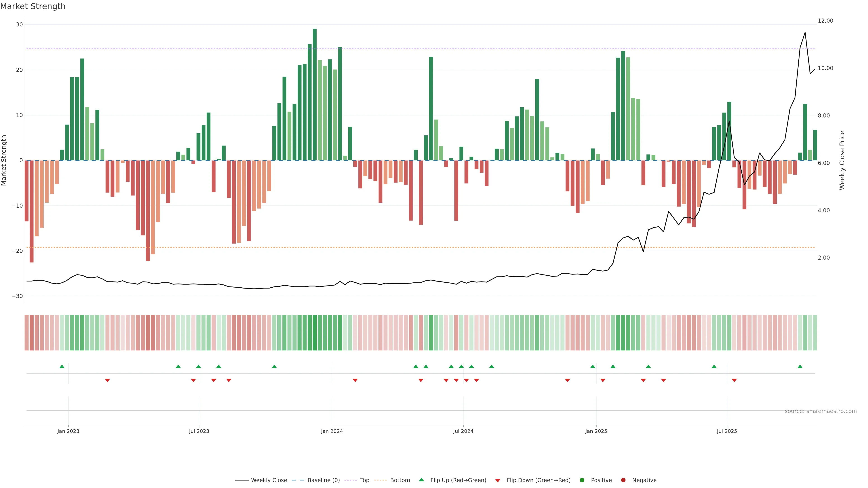Click the green Flip Up triangle legend icon
The image size is (868, 488).
tap(421, 480)
